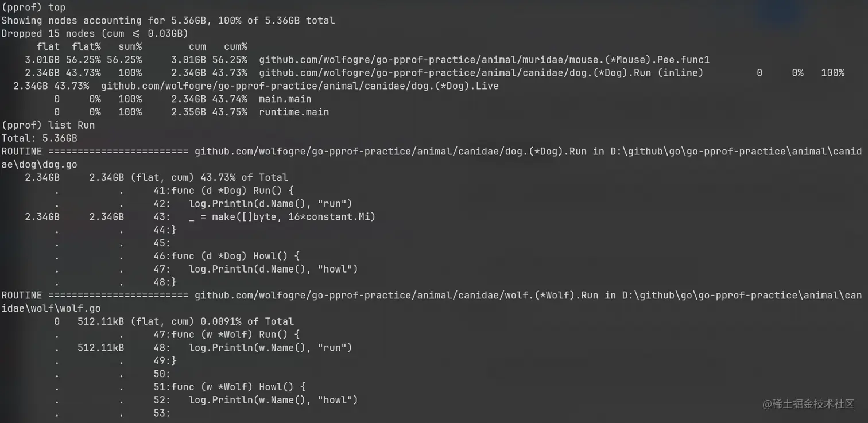Click the "Showing nodes accounting for 5.36GB" line

(168, 20)
